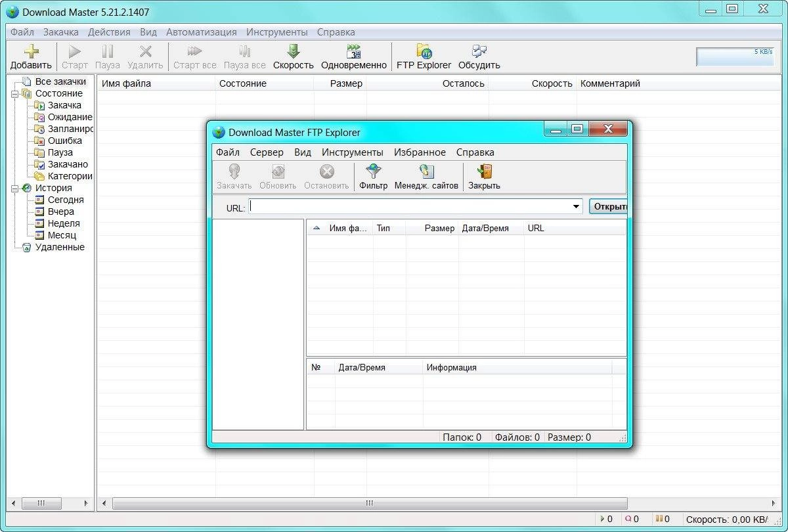
Task: Click the sort arrow column header in FTP list
Action: tap(317, 228)
